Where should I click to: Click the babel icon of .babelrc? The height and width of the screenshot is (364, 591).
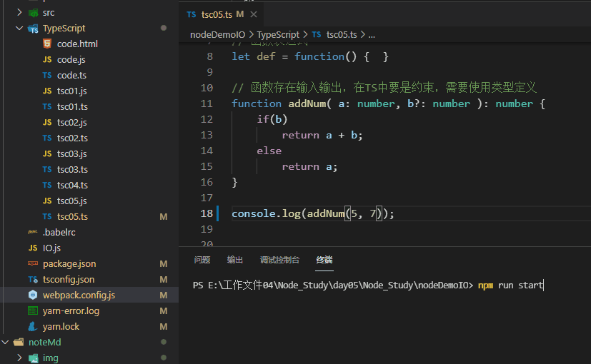coord(33,232)
